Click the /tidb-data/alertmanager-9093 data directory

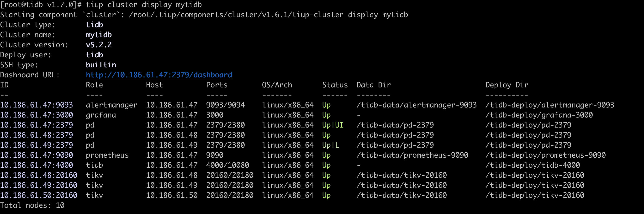416,105
